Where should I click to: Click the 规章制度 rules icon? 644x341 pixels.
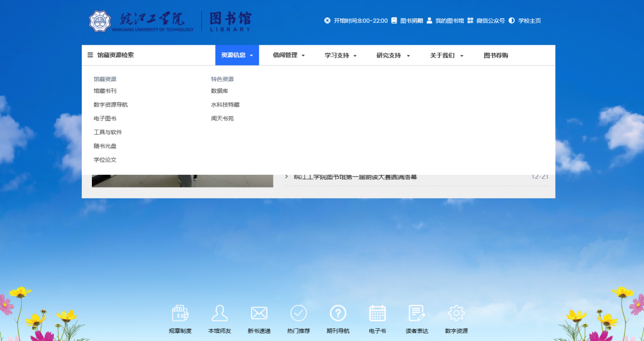180,313
